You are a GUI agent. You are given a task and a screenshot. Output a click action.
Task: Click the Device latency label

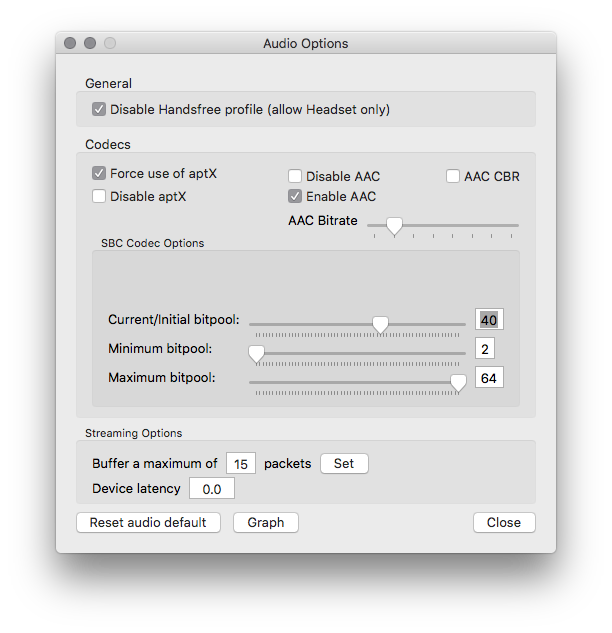click(x=136, y=488)
